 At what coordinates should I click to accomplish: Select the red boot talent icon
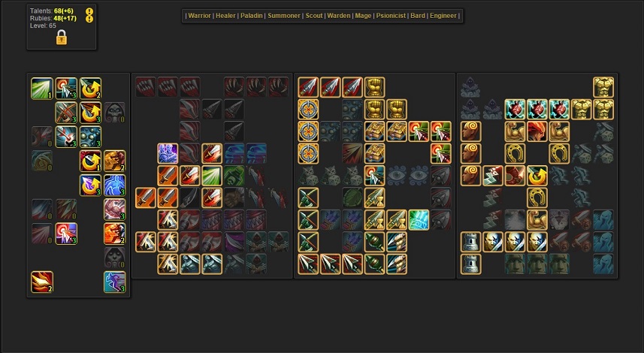click(515, 175)
